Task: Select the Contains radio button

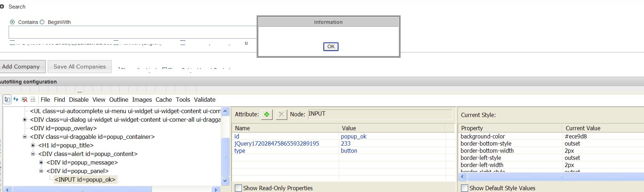Action: click(x=13, y=22)
